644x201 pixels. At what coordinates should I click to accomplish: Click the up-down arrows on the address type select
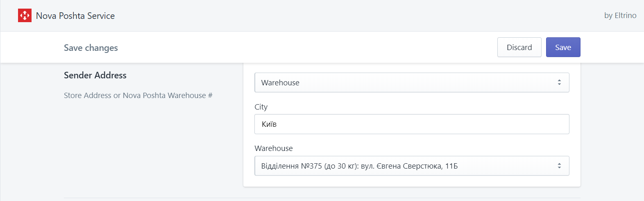click(559, 82)
